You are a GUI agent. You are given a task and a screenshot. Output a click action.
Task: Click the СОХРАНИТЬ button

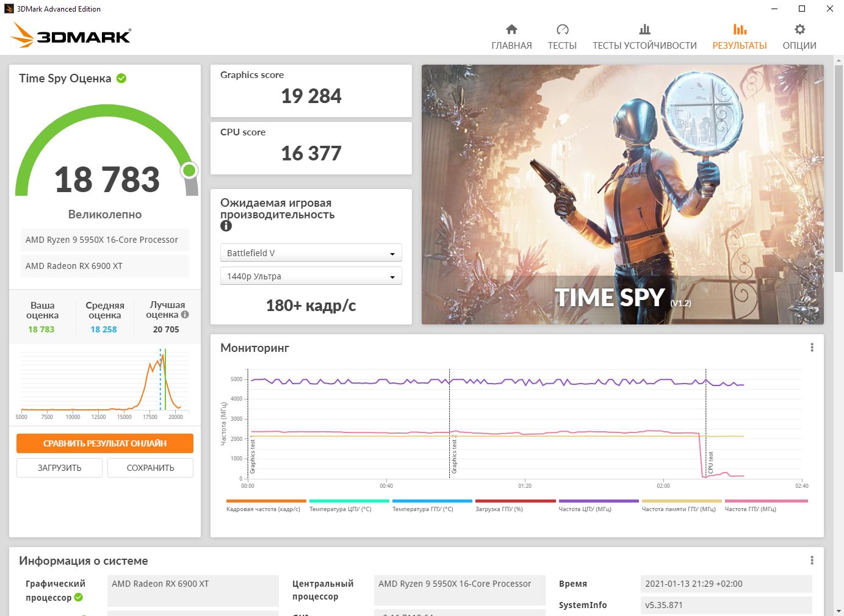(x=150, y=468)
